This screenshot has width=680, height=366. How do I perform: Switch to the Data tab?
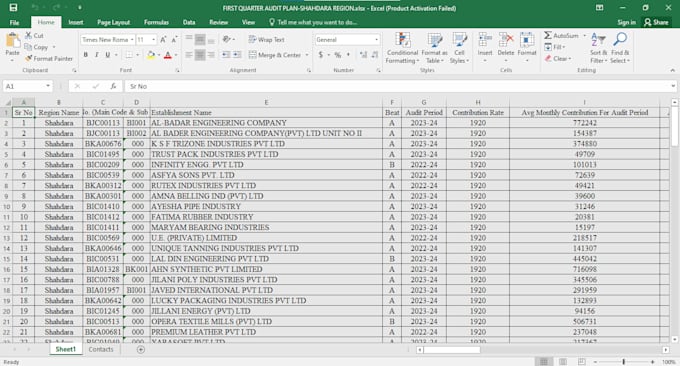[189, 22]
